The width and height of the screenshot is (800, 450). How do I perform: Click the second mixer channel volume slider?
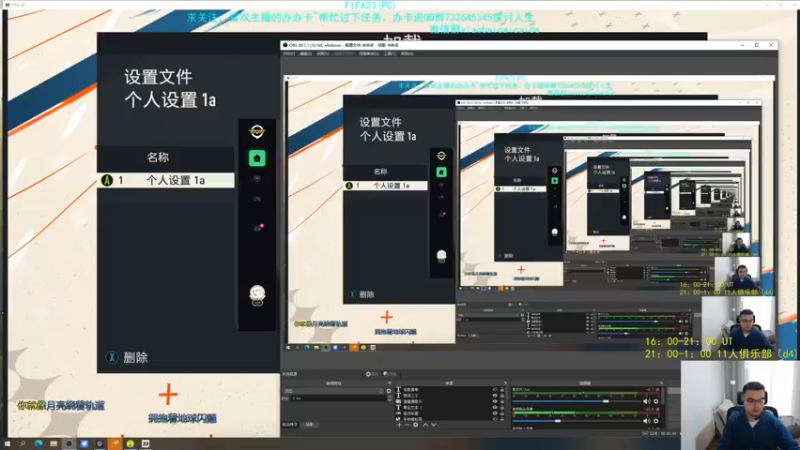coord(577,421)
